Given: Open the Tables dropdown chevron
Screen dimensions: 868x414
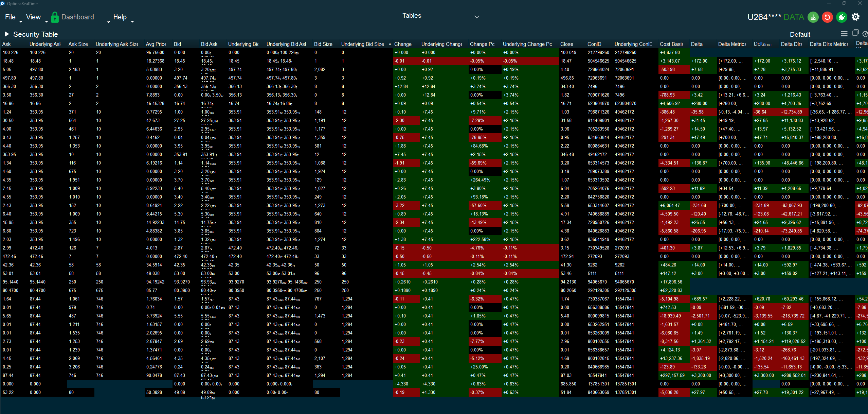Looking at the screenshot, I should tap(477, 17).
